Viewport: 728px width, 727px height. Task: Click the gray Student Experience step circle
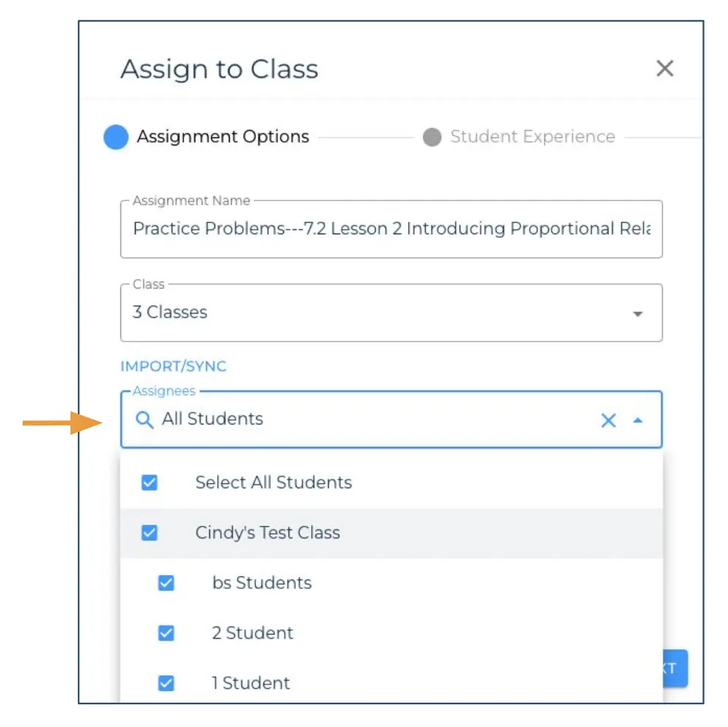click(x=432, y=137)
